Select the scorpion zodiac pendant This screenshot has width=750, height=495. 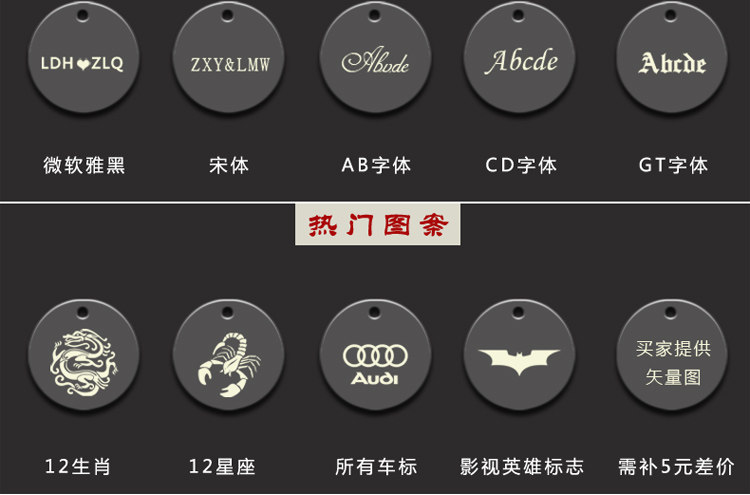pos(229,355)
